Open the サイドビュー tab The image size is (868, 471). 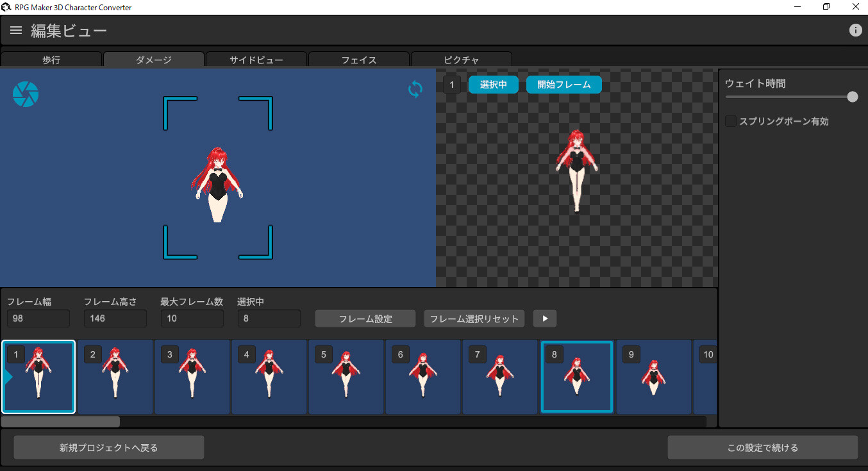[x=256, y=59]
